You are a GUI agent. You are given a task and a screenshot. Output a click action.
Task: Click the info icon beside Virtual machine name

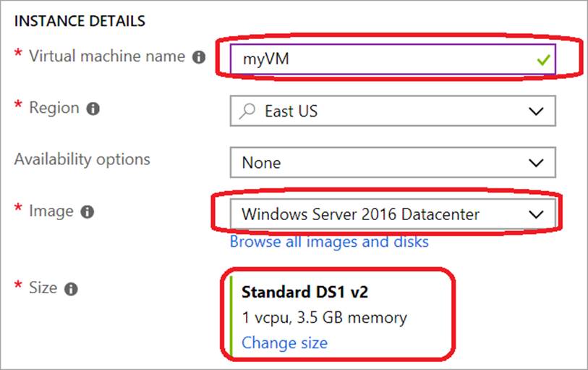pos(199,57)
